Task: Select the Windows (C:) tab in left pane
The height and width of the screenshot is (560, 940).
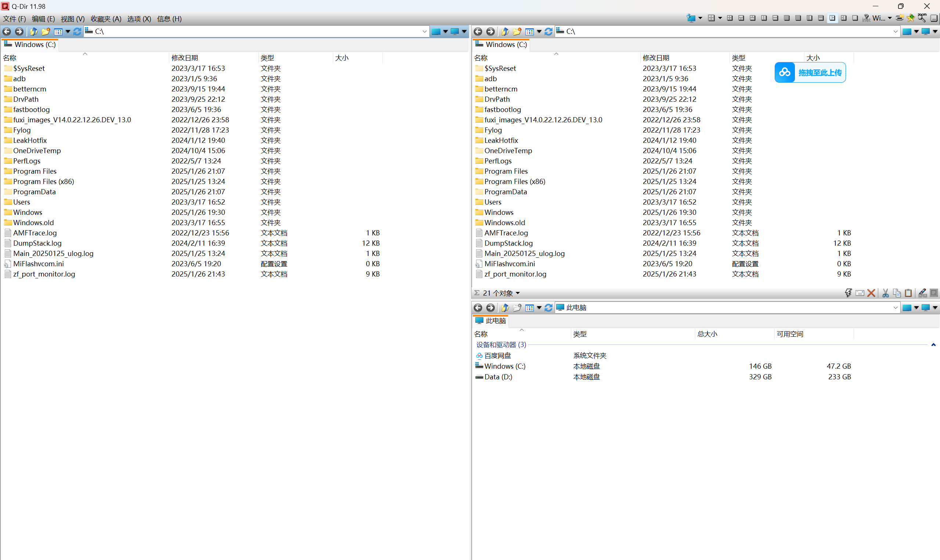Action: tap(30, 44)
